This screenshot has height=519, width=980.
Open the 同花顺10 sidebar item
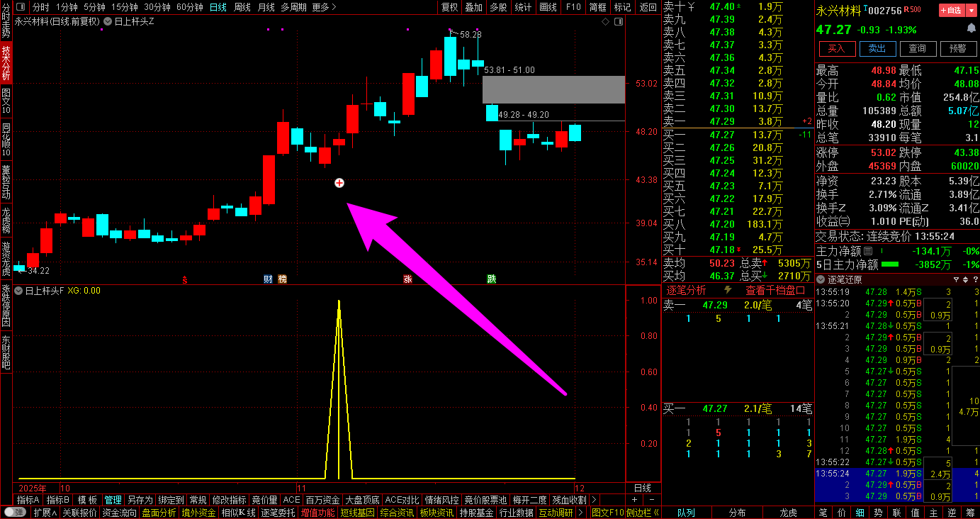pyautogui.click(x=6, y=140)
